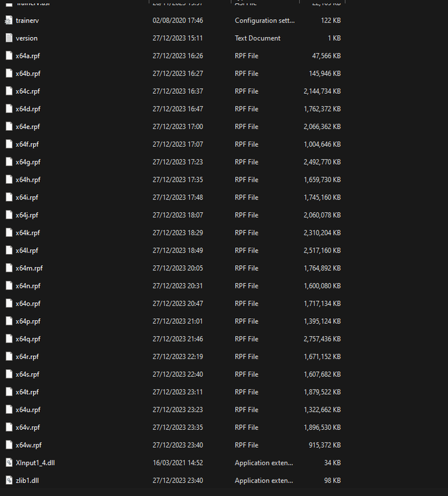Click the x64g.rpf file icon
448x496 pixels.
pos(9,162)
